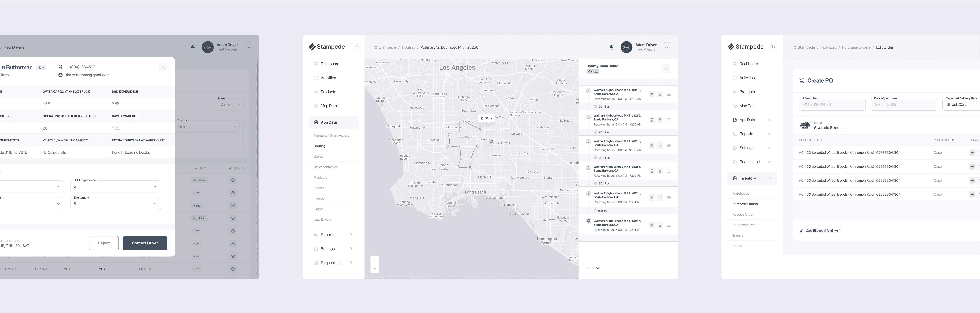Open notifications bell in New Drivers window
This screenshot has height=313, width=980.
click(x=193, y=47)
